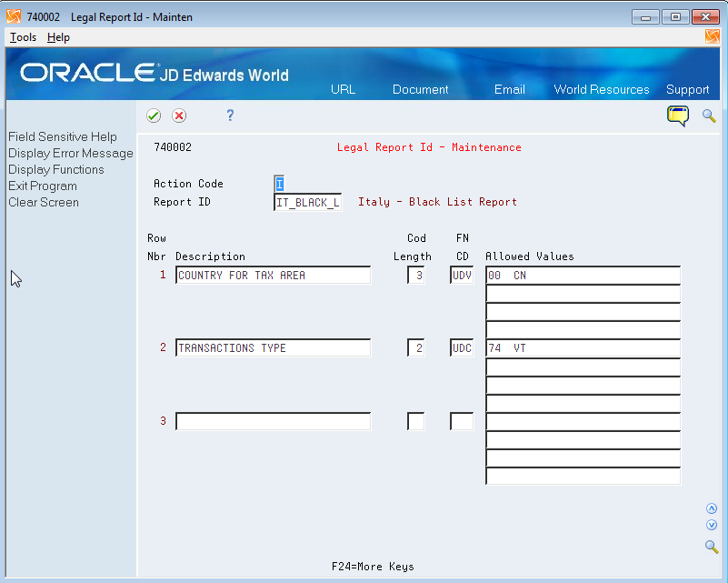This screenshot has width=728, height=583.
Task: Minimize the window
Action: (645, 17)
